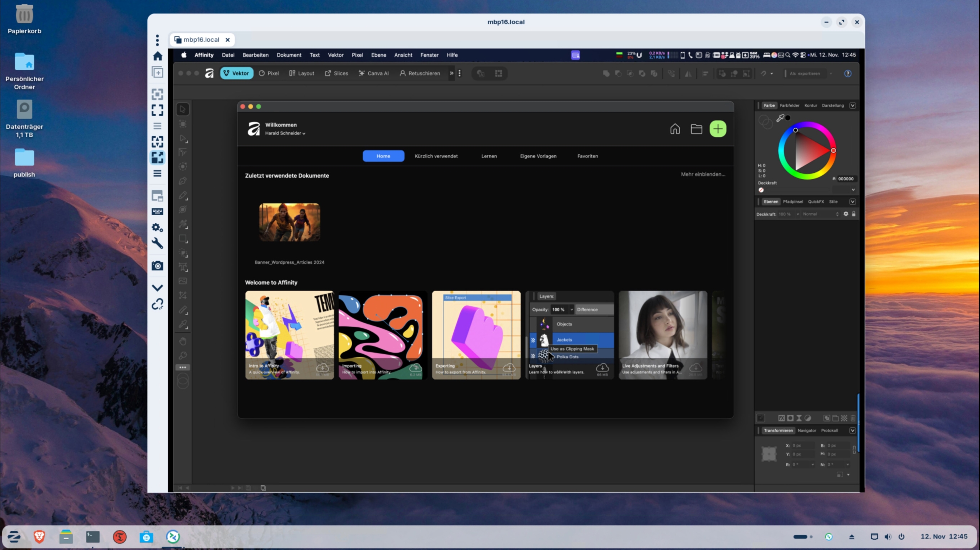Image resolution: width=980 pixels, height=550 pixels.
Task: Click the camera screenshot icon in sidebar
Action: coord(157,266)
